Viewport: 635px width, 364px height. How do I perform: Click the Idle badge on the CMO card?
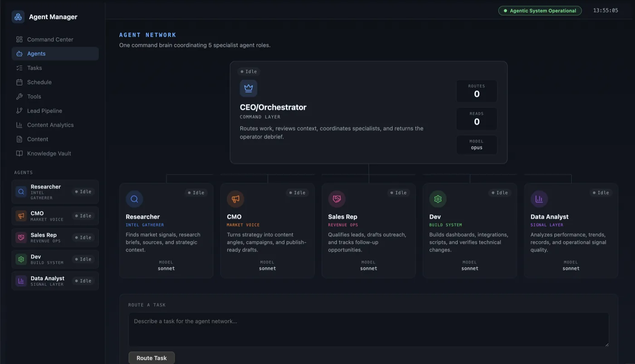(297, 193)
